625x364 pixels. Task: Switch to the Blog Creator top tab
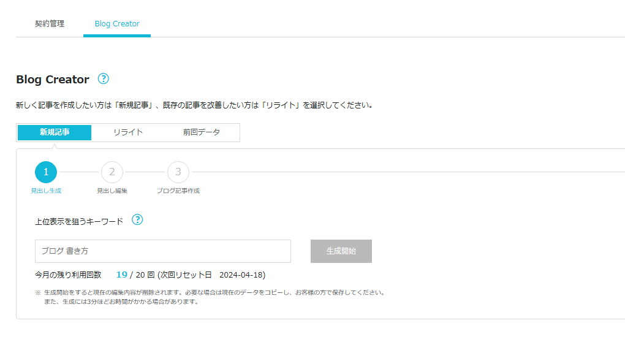pyautogui.click(x=117, y=24)
